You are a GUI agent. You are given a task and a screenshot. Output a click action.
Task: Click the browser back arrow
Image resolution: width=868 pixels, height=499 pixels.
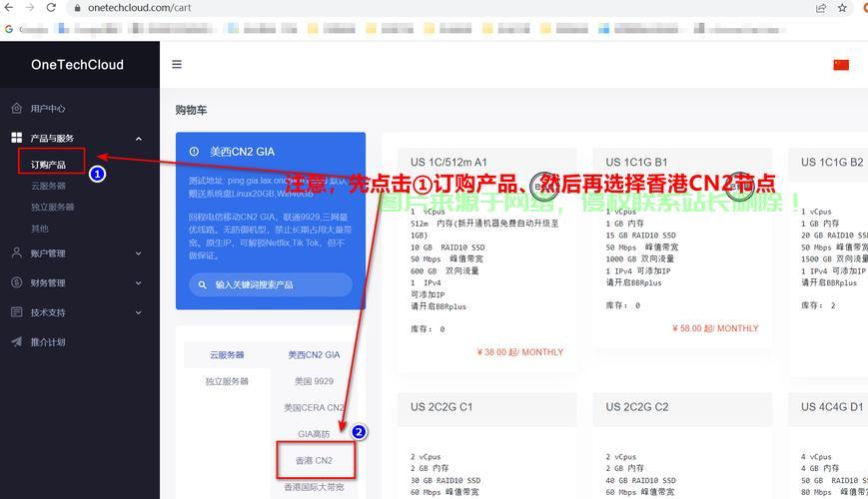tap(9, 8)
